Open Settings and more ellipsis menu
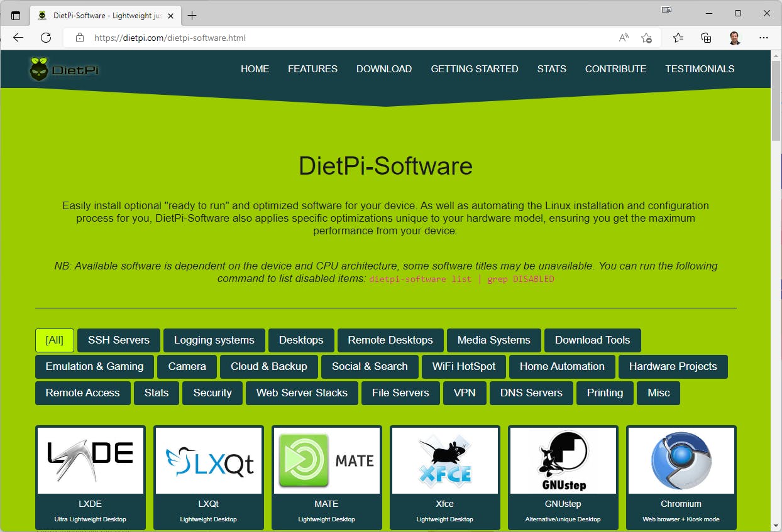 click(x=764, y=38)
